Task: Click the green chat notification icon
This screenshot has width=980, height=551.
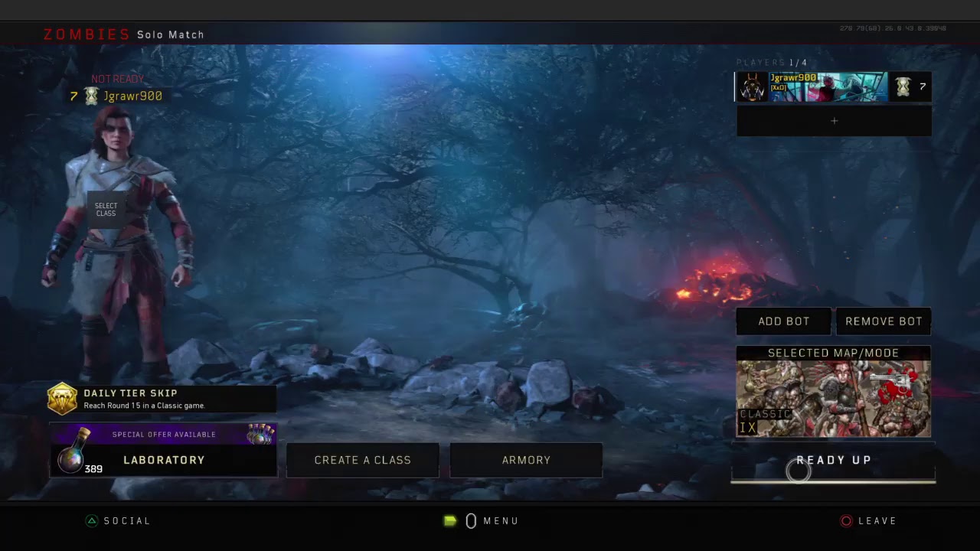Action: click(x=450, y=521)
